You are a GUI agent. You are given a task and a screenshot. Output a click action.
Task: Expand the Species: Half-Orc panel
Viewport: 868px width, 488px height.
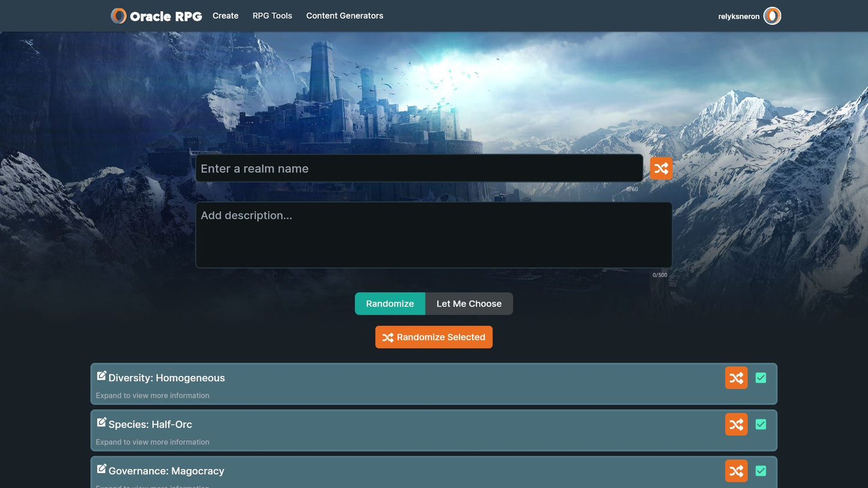(x=153, y=442)
